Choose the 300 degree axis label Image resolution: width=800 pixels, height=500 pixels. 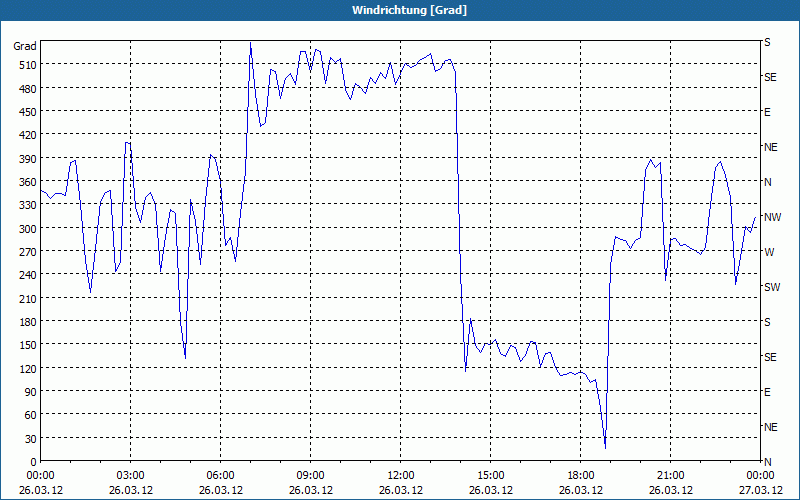click(28, 229)
